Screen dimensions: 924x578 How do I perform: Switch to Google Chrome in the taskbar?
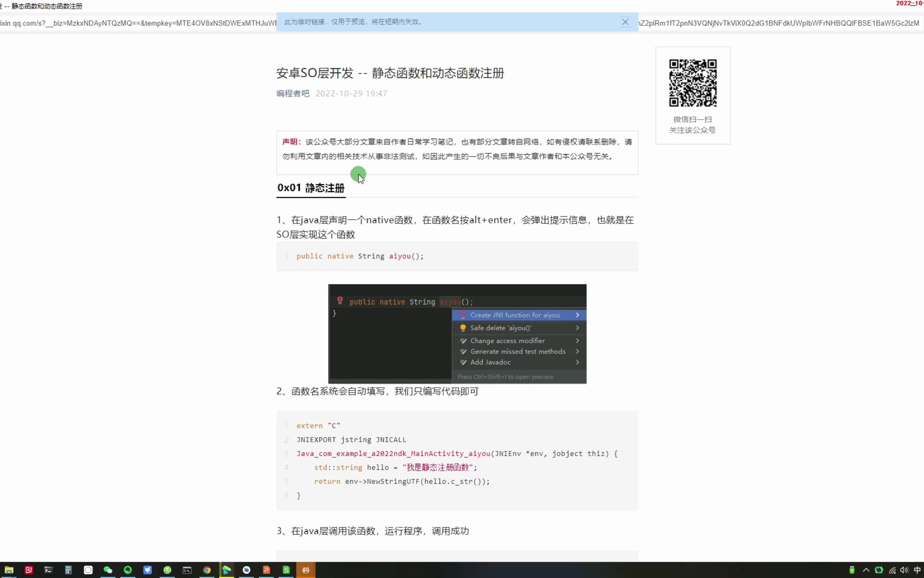coord(207,570)
